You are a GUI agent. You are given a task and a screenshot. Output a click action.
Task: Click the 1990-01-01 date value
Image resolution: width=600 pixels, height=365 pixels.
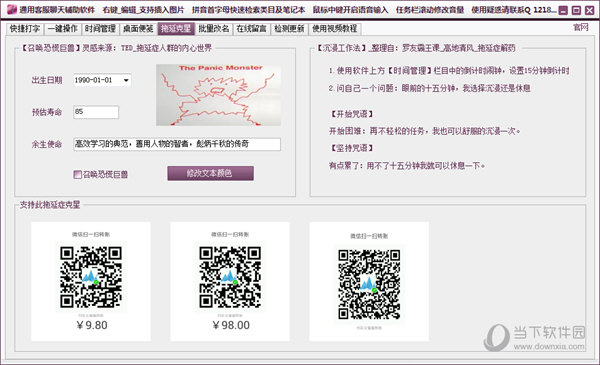coord(93,80)
